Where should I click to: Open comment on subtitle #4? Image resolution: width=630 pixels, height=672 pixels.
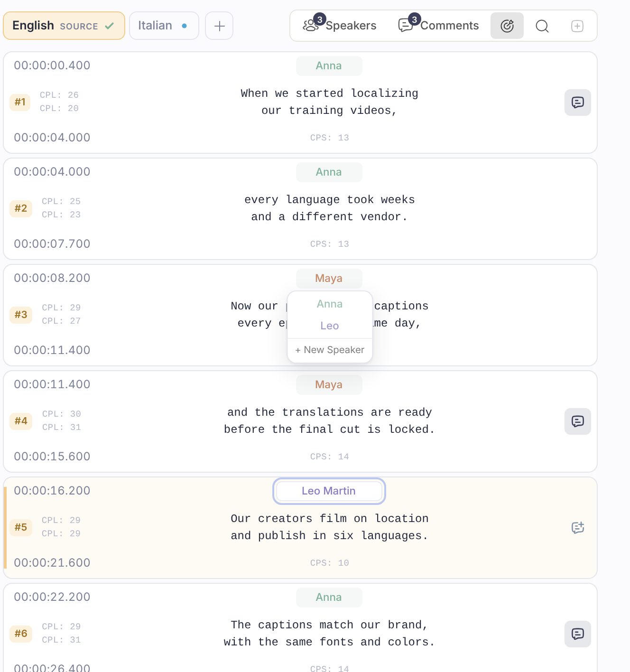578,421
